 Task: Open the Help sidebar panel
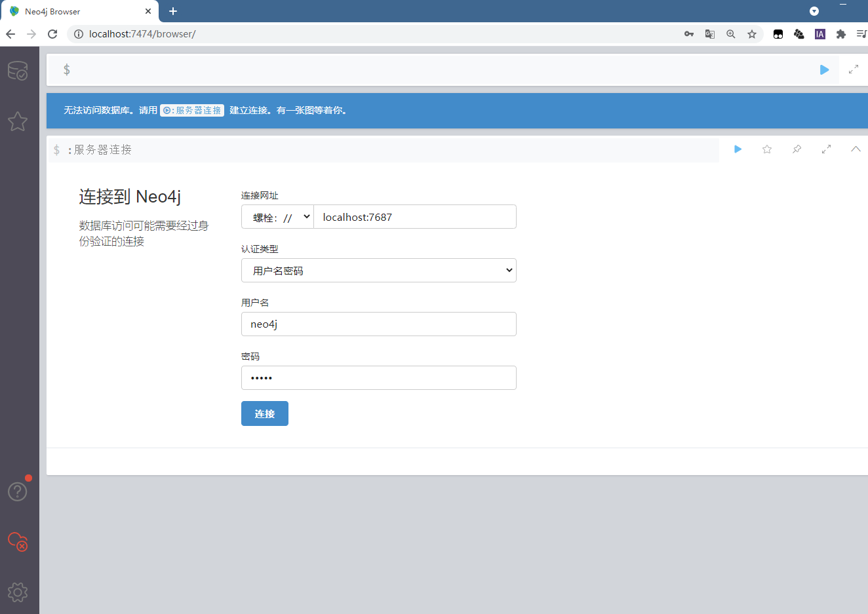(18, 491)
